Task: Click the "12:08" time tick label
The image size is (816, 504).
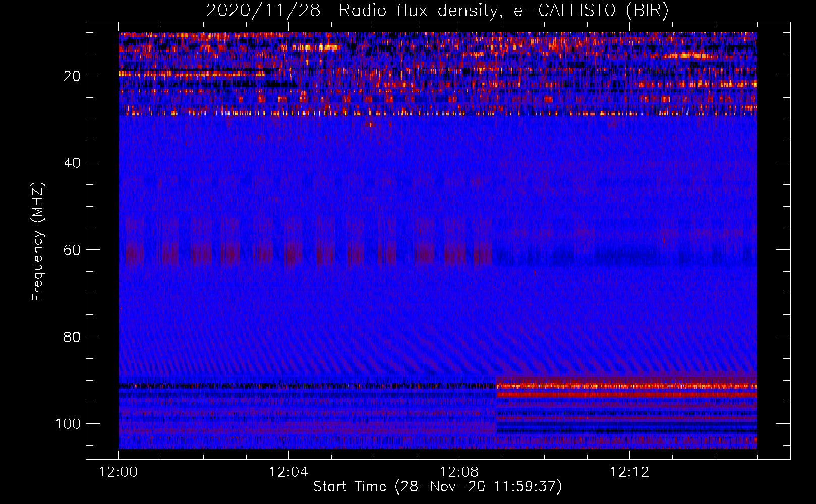Action: coord(459,472)
